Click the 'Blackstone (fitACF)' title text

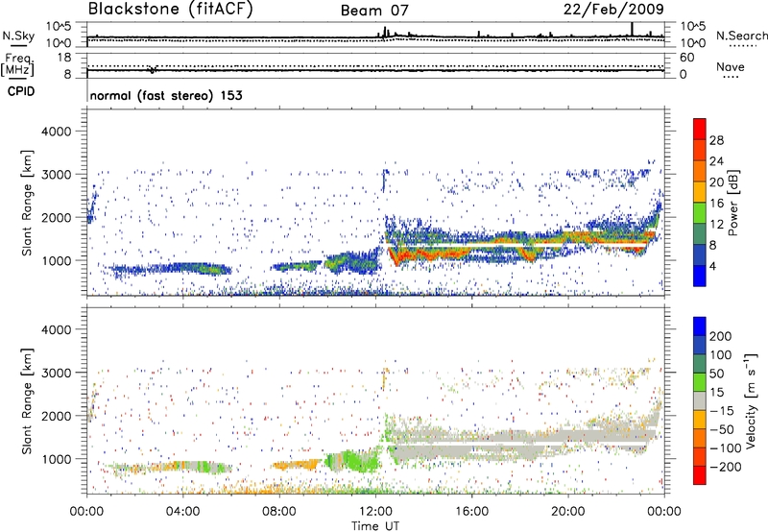point(170,10)
